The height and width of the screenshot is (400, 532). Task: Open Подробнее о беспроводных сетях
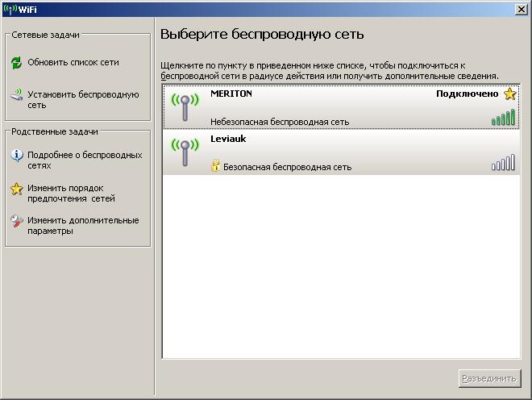[85, 160]
